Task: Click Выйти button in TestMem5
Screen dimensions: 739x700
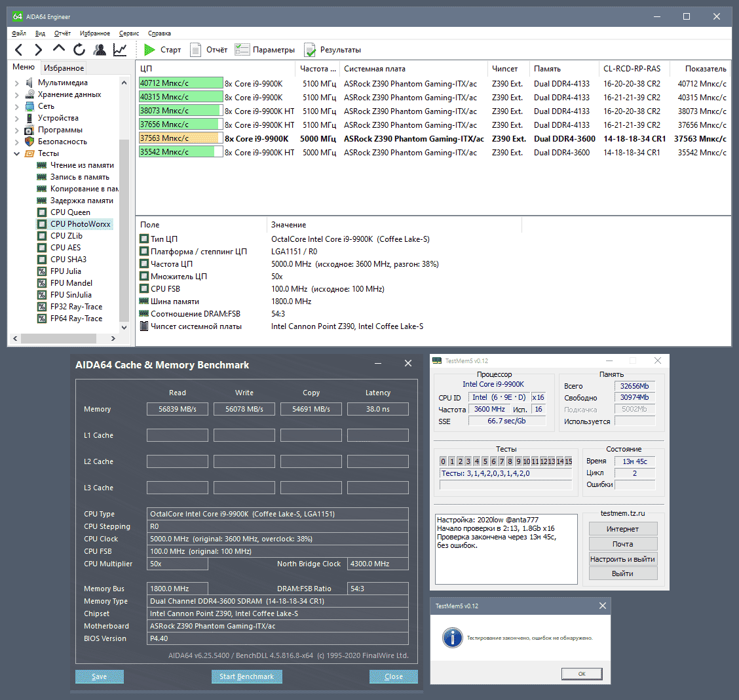Action: [x=622, y=574]
